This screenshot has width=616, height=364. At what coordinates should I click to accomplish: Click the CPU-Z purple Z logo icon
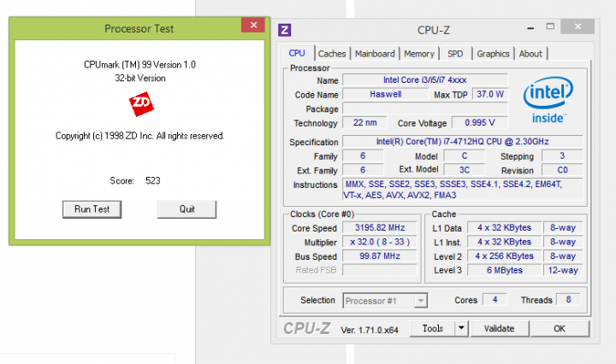coord(284,30)
